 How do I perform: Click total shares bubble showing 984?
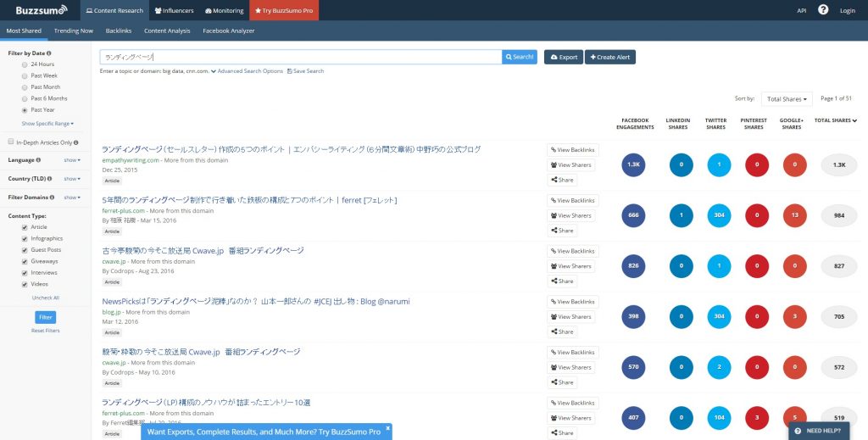click(x=839, y=215)
